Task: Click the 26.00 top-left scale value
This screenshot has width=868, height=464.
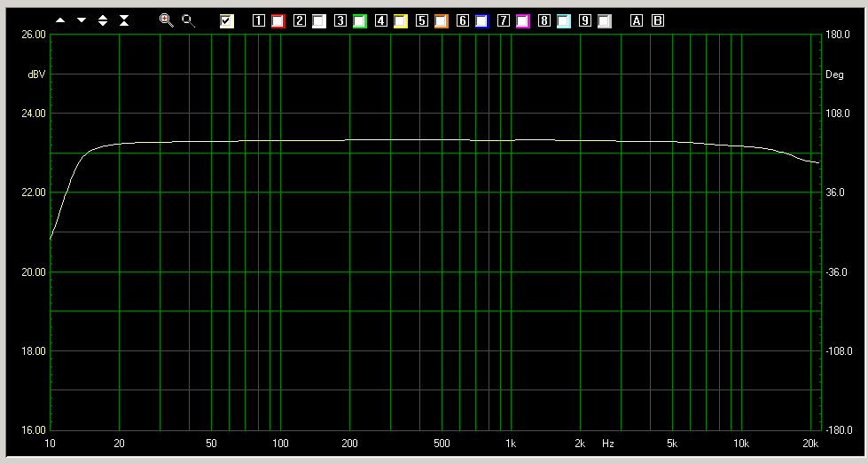Action: 33,35
